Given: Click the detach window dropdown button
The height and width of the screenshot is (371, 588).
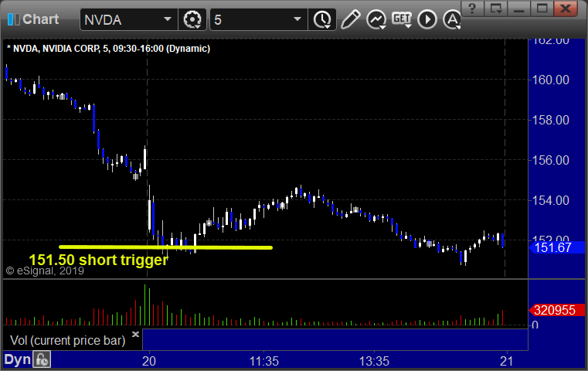Looking at the screenshot, I should click(x=496, y=9).
